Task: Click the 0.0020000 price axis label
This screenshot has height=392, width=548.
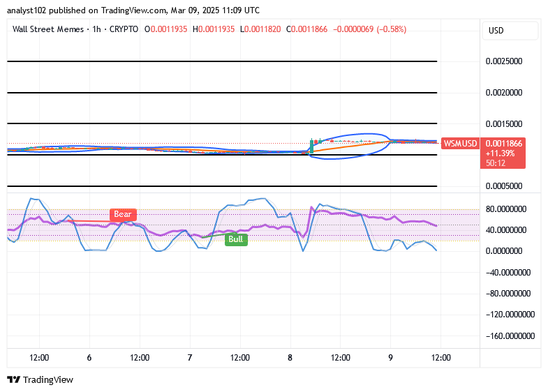Action: click(504, 93)
